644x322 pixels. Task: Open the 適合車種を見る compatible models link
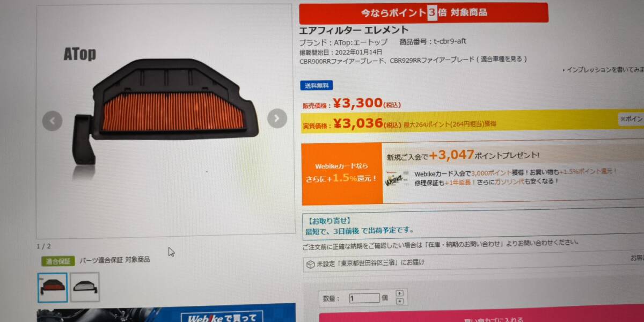pos(501,60)
